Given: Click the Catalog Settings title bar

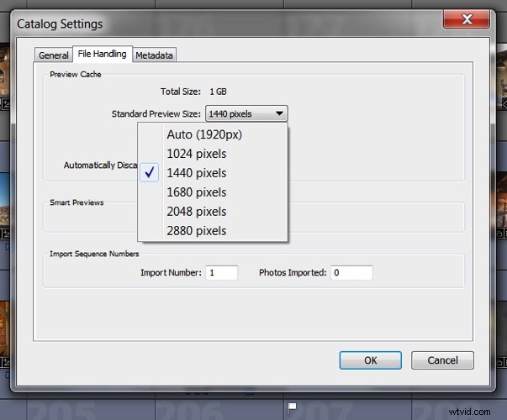Looking at the screenshot, I should (210, 24).
